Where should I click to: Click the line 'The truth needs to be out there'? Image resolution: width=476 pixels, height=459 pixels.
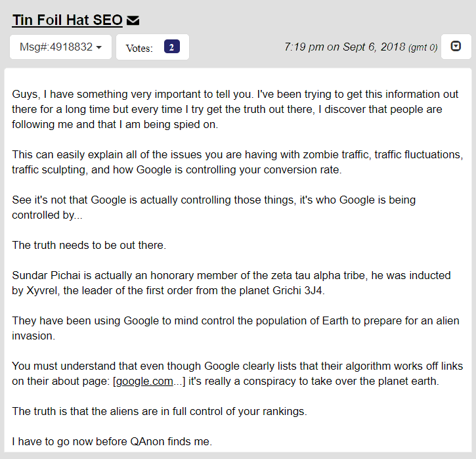(x=89, y=245)
